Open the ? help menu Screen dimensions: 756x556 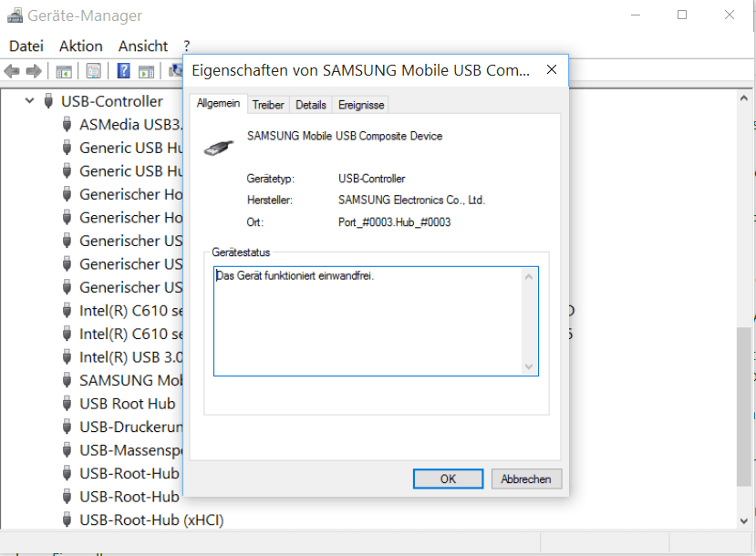pos(187,46)
